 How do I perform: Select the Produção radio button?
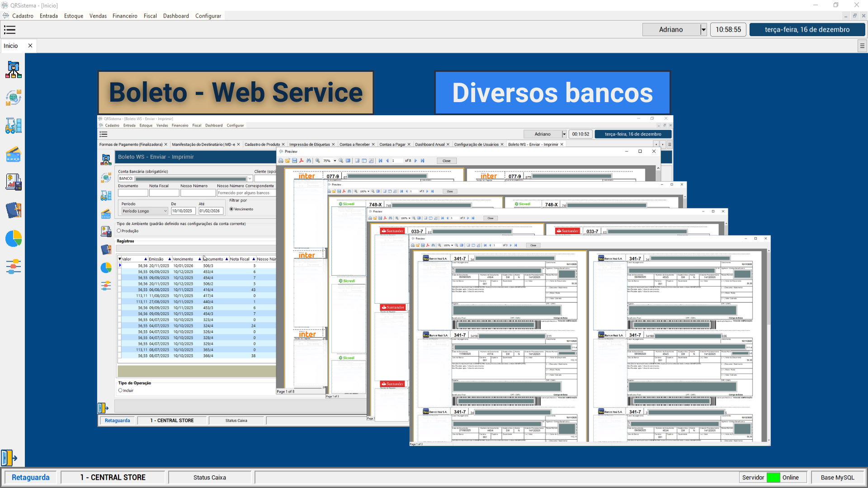coord(120,231)
